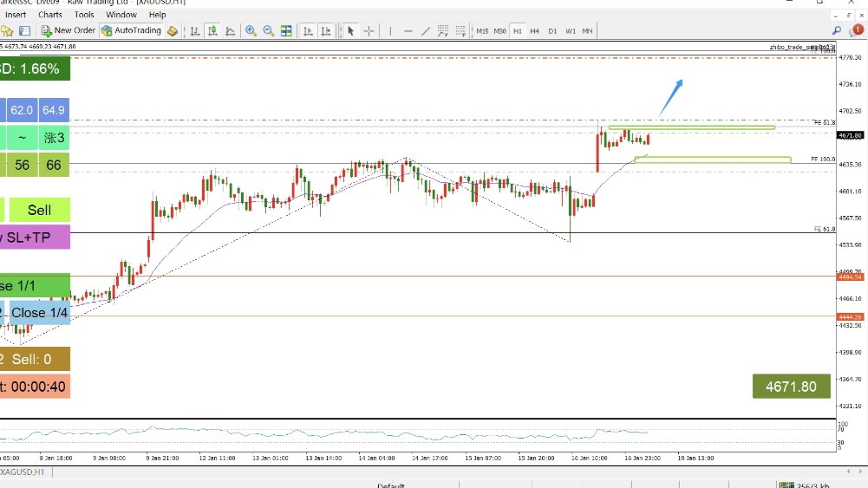868x488 pixels.
Task: Tile chart windows icon
Action: click(286, 31)
